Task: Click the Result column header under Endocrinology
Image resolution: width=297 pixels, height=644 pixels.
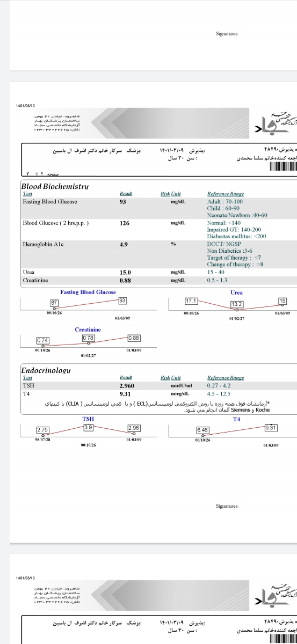Action: 126,378
